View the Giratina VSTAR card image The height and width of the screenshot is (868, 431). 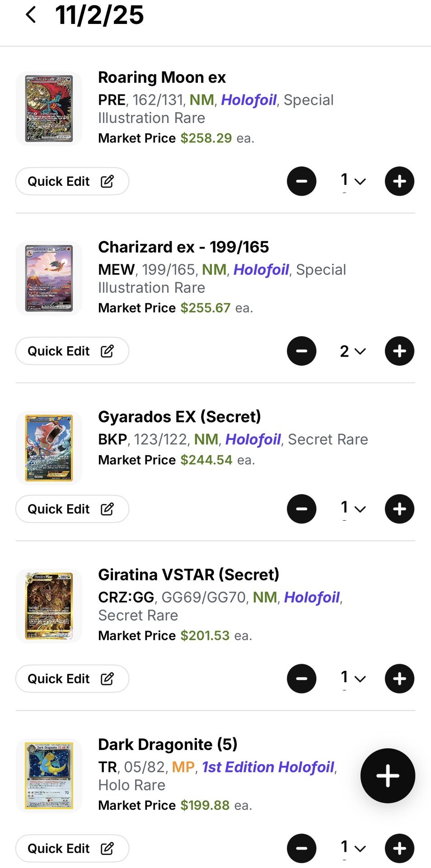point(49,606)
